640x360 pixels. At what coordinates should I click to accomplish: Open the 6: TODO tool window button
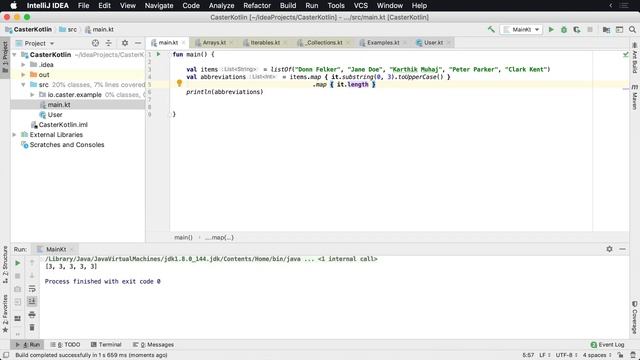(x=66, y=345)
